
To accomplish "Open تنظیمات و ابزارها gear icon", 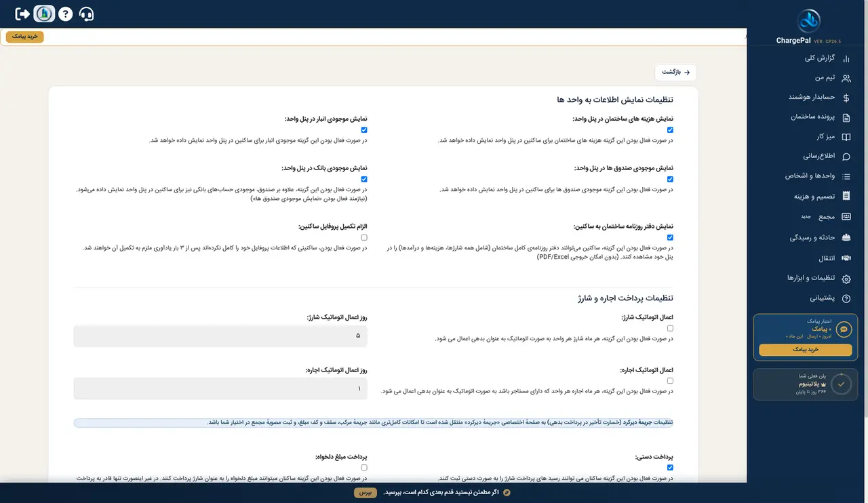I will click(846, 279).
